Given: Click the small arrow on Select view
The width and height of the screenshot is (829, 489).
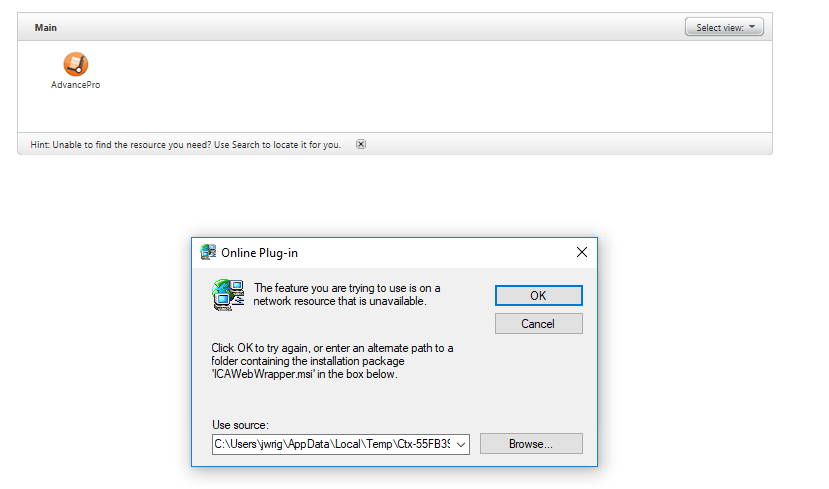Looking at the screenshot, I should (753, 27).
